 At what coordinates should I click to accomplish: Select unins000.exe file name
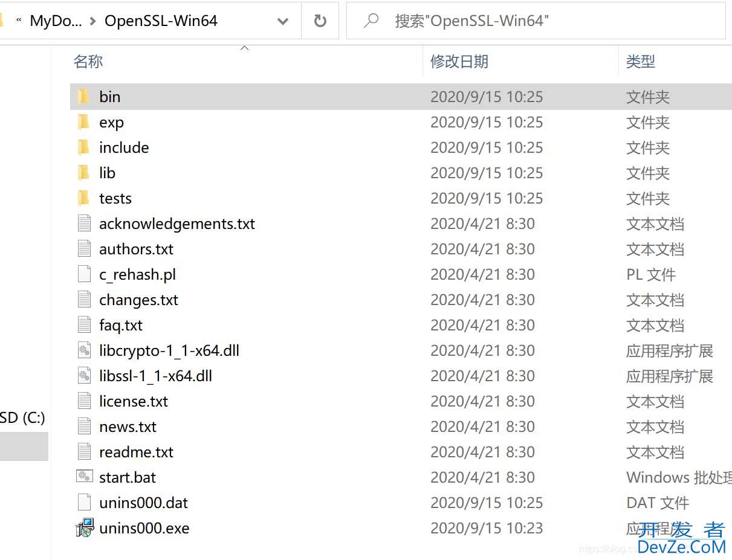click(x=144, y=528)
